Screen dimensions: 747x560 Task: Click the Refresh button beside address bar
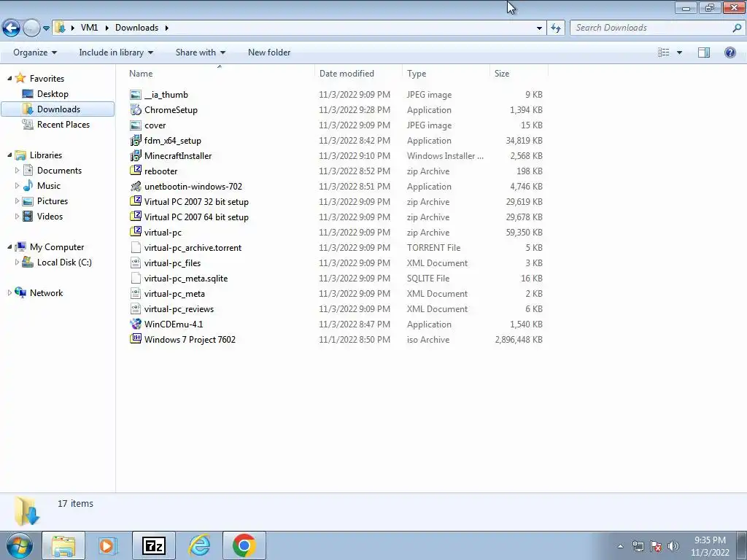click(555, 28)
